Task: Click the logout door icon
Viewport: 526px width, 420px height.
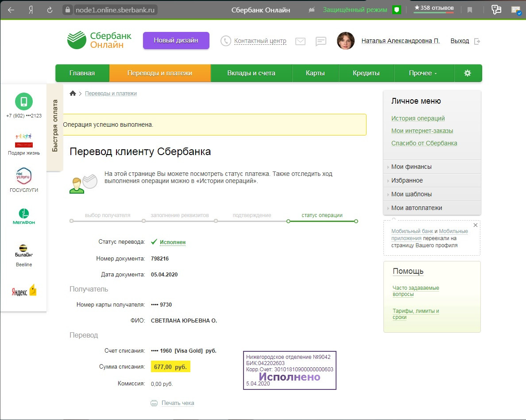Action: pyautogui.click(x=477, y=41)
